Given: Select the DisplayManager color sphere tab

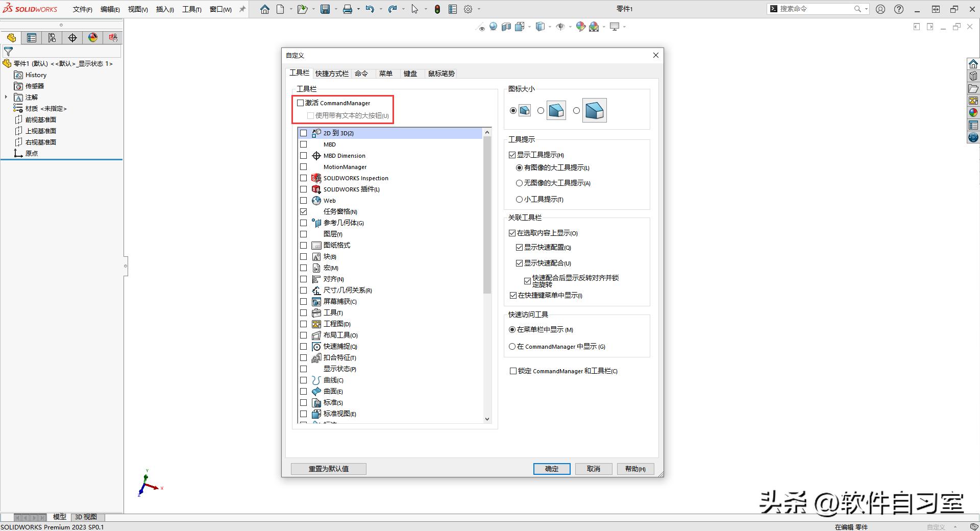Looking at the screenshot, I should [x=92, y=37].
